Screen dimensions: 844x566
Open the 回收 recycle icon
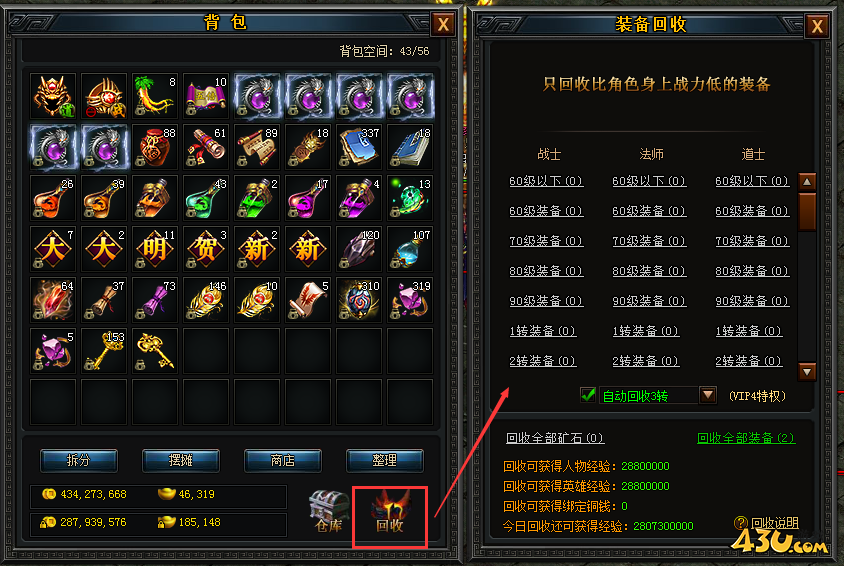click(390, 513)
